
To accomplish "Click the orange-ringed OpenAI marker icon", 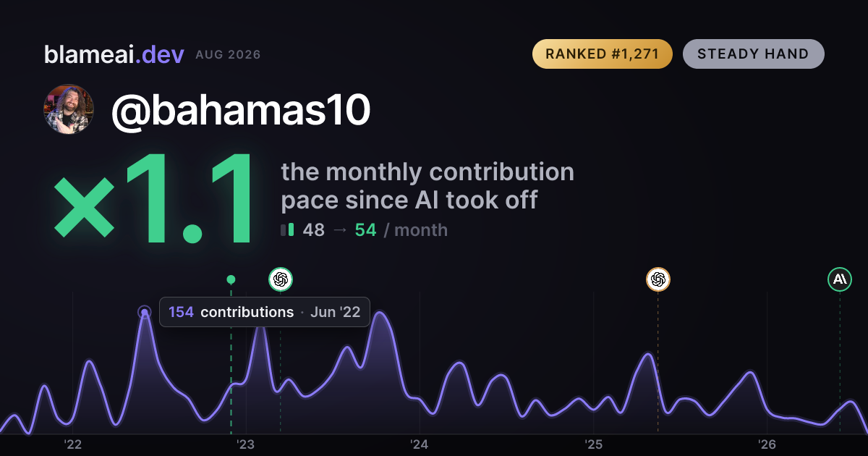I will click(658, 279).
